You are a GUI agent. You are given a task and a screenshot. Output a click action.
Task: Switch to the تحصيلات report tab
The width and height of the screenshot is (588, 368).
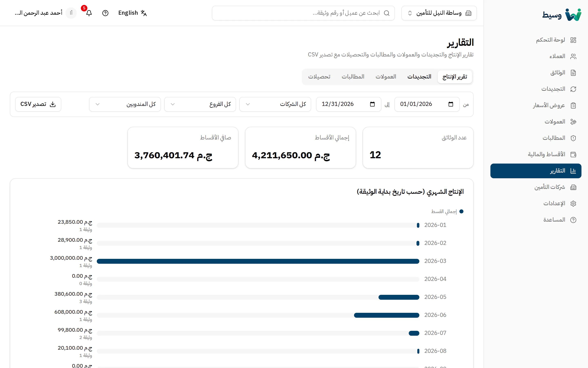(319, 77)
